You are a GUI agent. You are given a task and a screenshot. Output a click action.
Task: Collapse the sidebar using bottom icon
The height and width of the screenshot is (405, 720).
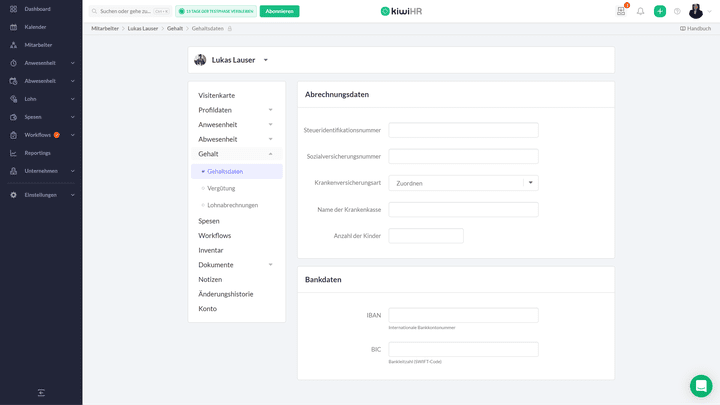(x=41, y=393)
